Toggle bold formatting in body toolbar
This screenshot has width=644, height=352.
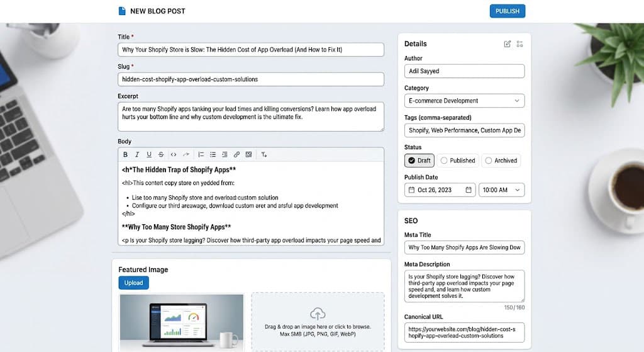point(125,155)
